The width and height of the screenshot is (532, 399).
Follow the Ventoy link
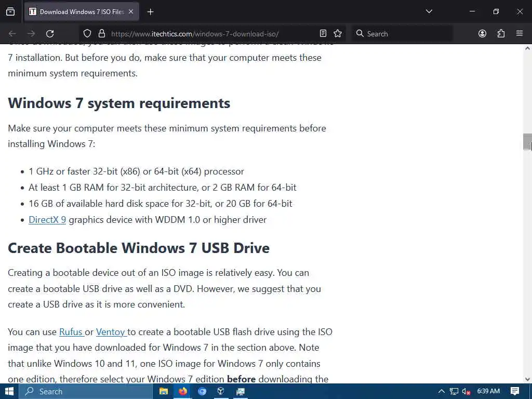111,332
